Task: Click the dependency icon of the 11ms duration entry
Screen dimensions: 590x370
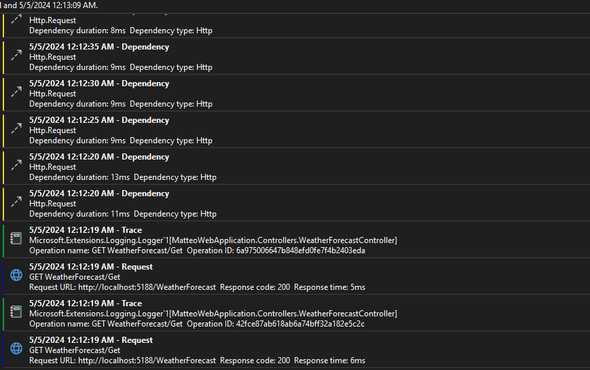Action: (x=16, y=202)
